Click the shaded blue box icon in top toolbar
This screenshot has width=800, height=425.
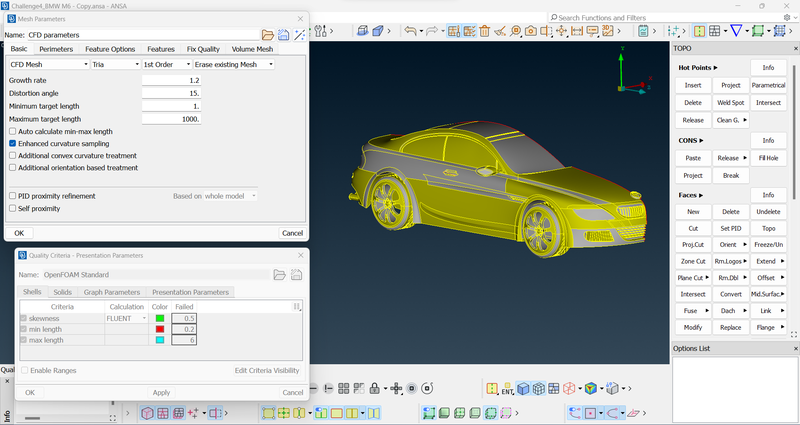378,31
